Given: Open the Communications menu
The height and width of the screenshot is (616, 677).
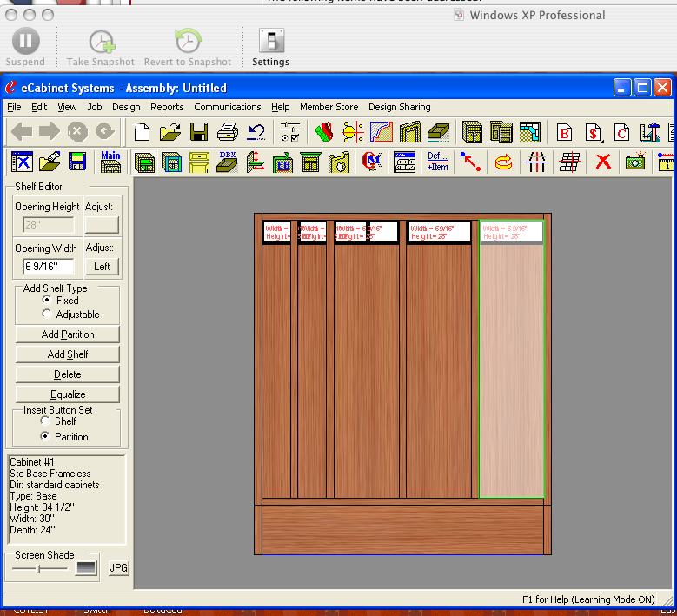Looking at the screenshot, I should point(227,107).
